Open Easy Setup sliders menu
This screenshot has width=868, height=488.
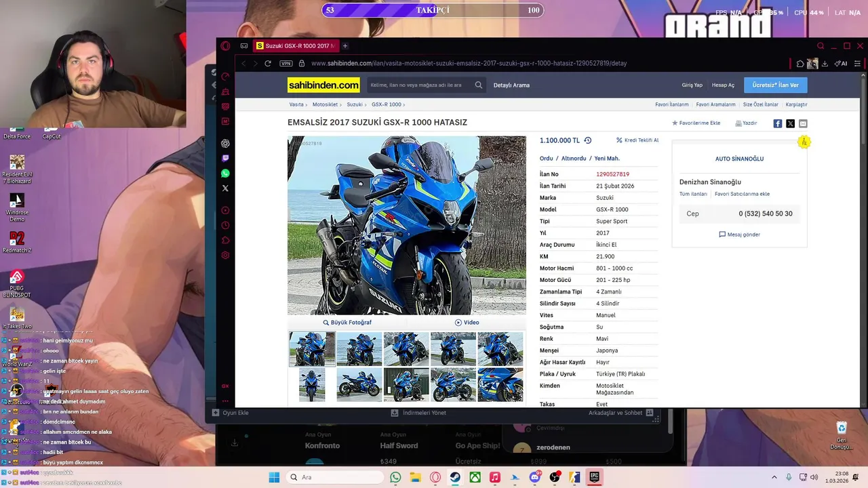tap(858, 63)
